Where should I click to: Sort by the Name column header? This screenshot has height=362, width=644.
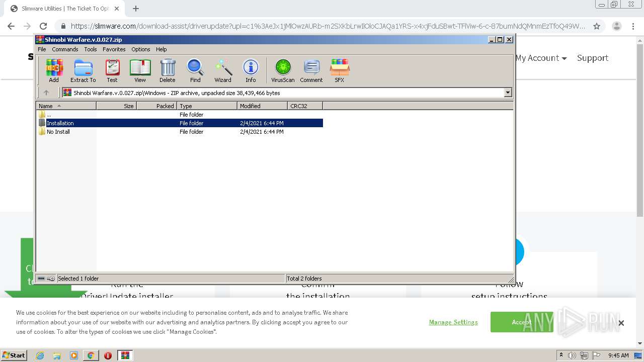click(66, 106)
